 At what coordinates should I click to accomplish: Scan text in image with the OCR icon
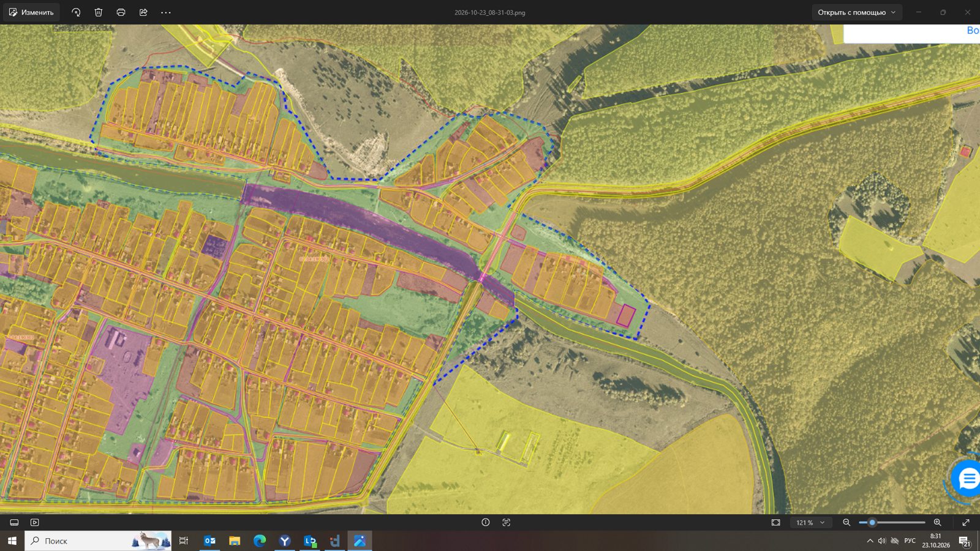tap(507, 522)
